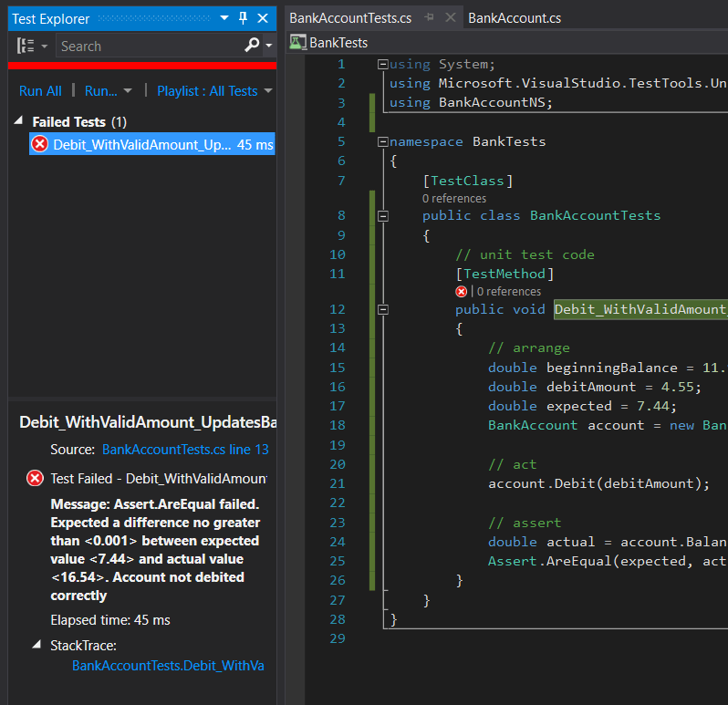Click the '// unit test code' comment

525,254
